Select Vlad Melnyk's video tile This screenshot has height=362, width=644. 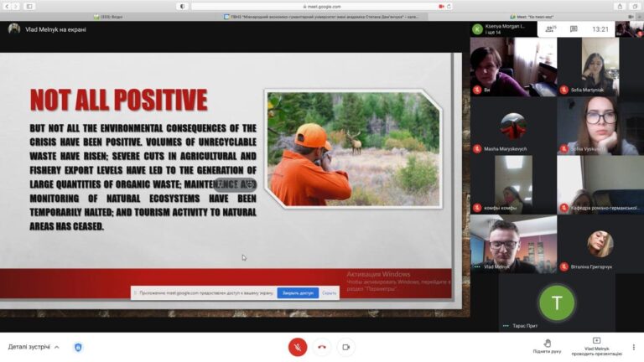pyautogui.click(x=513, y=244)
